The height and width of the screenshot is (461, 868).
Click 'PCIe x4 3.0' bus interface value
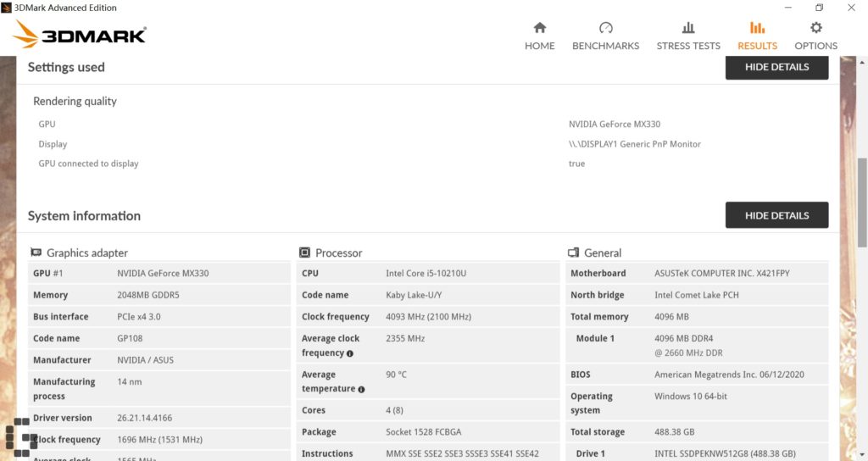[138, 317]
